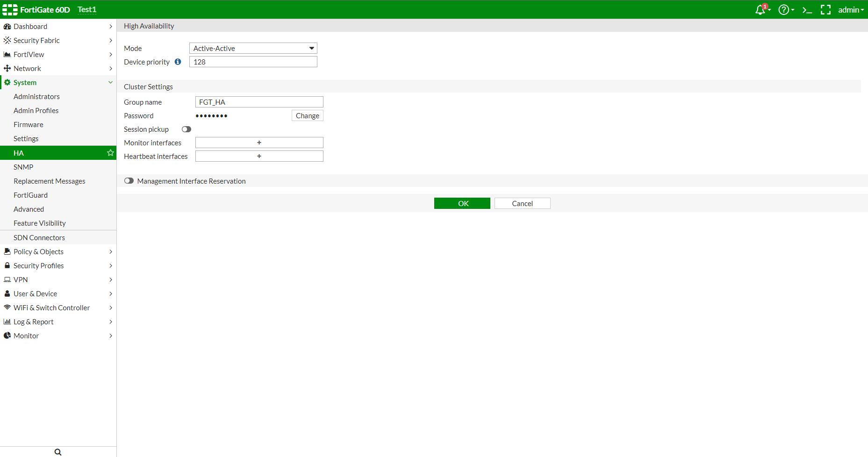The height and width of the screenshot is (457, 868).
Task: Click the notification bell icon
Action: coord(760,10)
